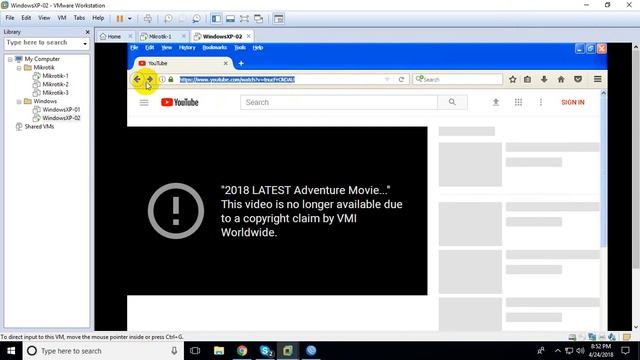Image resolution: width=640 pixels, height=360 pixels.
Task: Reload the page in Firefox
Action: (401, 79)
